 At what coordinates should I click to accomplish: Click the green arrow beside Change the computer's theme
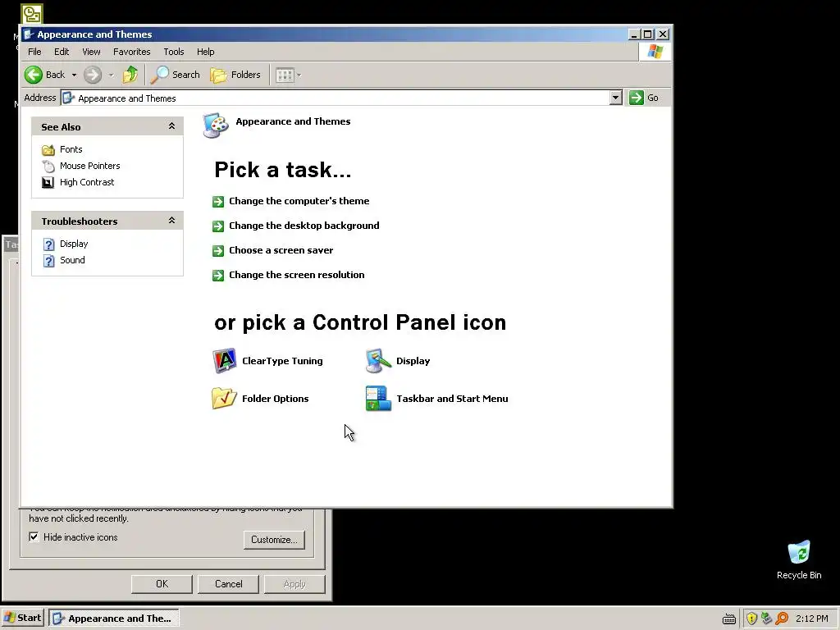(218, 202)
